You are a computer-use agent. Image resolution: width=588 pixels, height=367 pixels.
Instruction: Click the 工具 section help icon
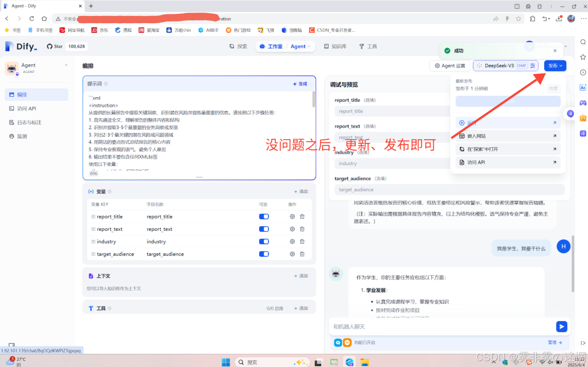tap(109, 309)
